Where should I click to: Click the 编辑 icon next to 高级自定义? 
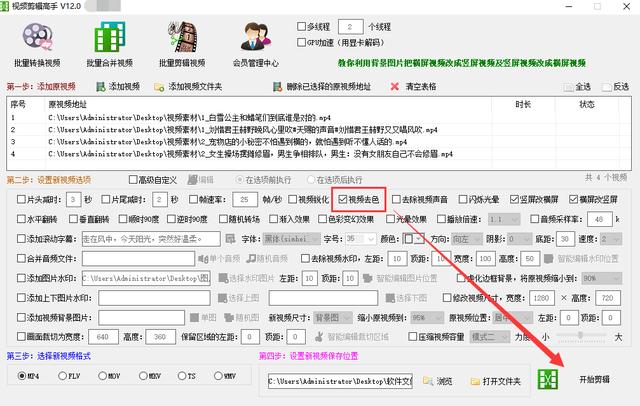pos(192,180)
